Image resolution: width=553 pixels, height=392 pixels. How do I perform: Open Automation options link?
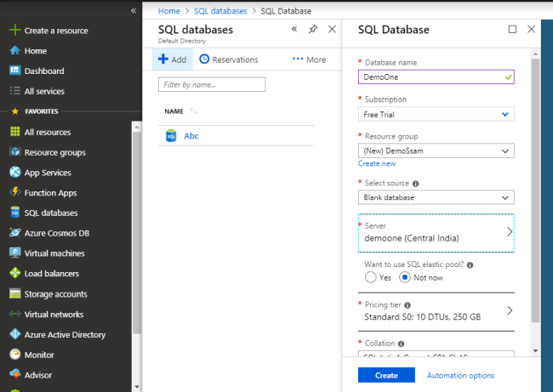pyautogui.click(x=460, y=376)
